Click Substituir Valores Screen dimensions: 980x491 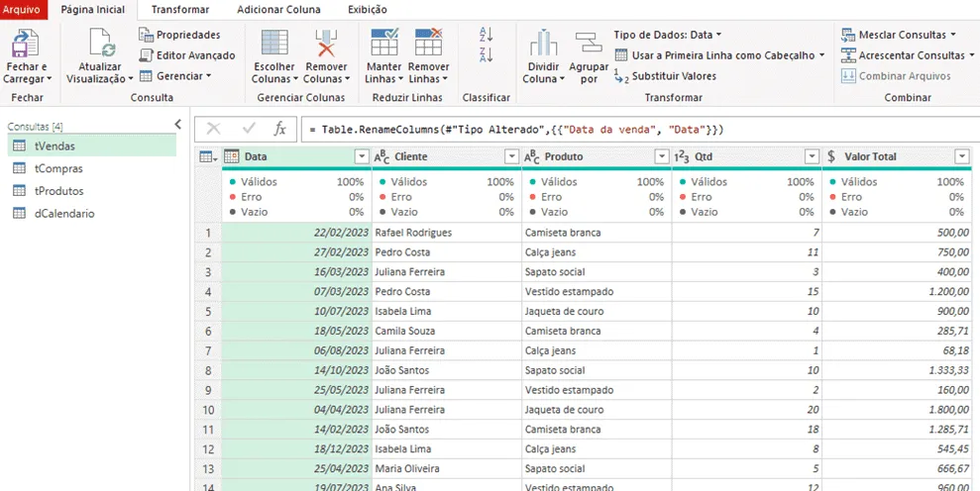pos(666,76)
